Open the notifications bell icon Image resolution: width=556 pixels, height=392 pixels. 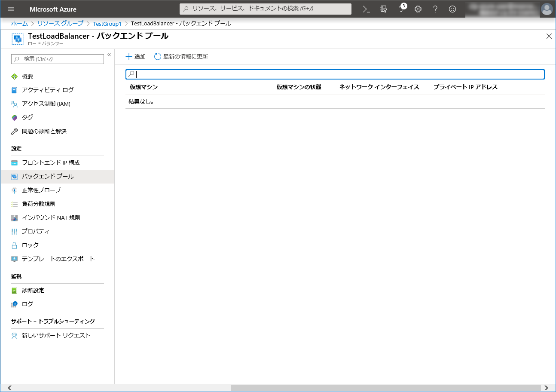tap(401, 9)
